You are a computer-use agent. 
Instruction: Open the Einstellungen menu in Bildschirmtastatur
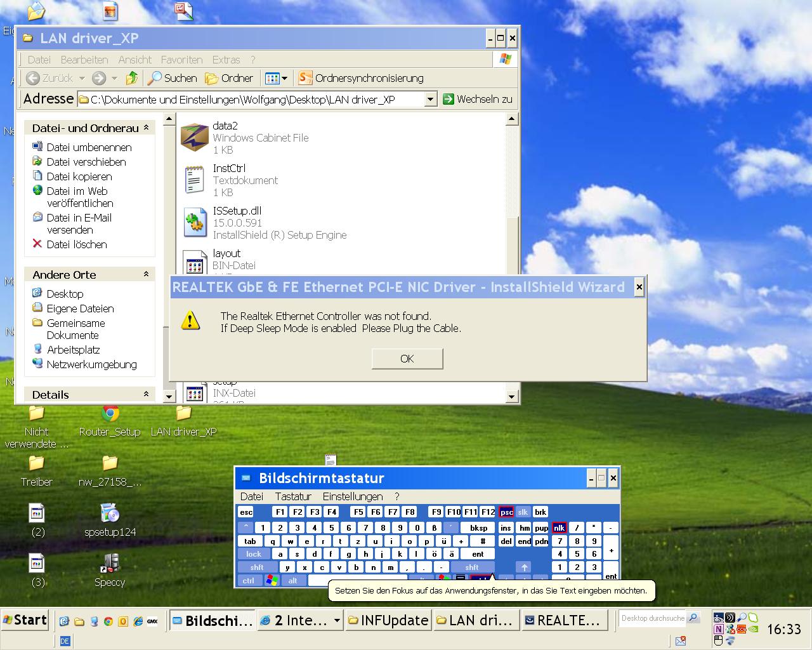(353, 496)
